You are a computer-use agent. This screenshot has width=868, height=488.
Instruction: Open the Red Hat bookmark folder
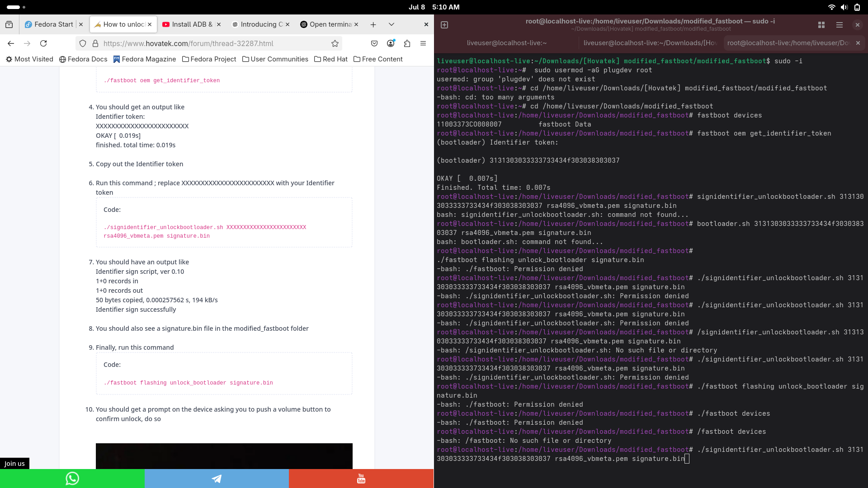331,59
